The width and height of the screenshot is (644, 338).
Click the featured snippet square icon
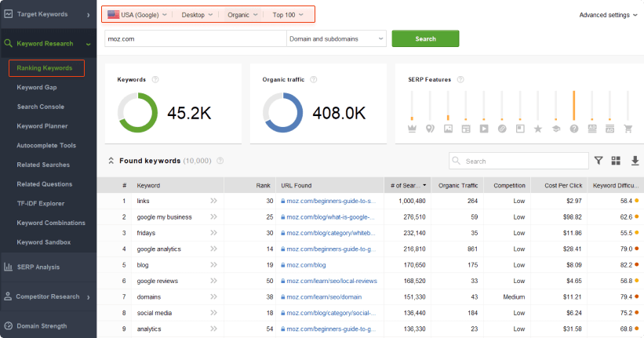coord(520,129)
